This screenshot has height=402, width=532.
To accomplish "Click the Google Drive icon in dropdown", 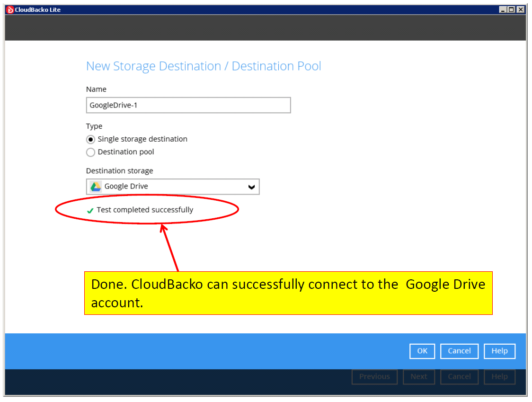I will (96, 187).
